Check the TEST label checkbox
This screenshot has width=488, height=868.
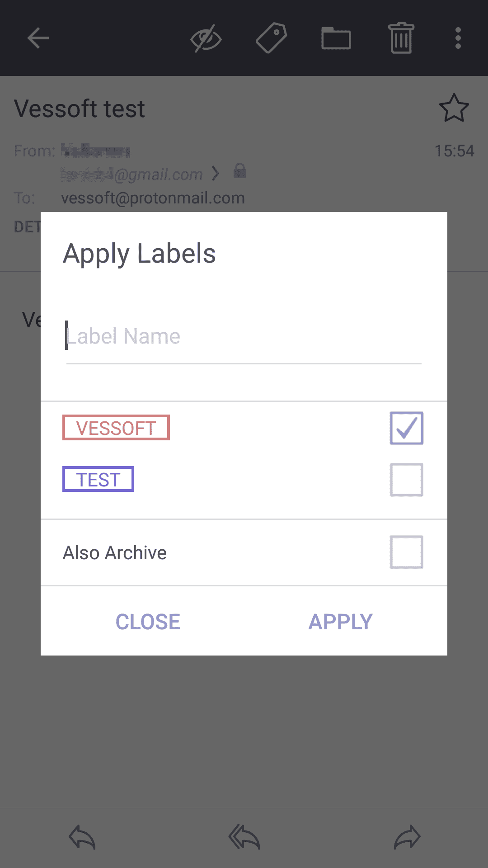pyautogui.click(x=407, y=480)
